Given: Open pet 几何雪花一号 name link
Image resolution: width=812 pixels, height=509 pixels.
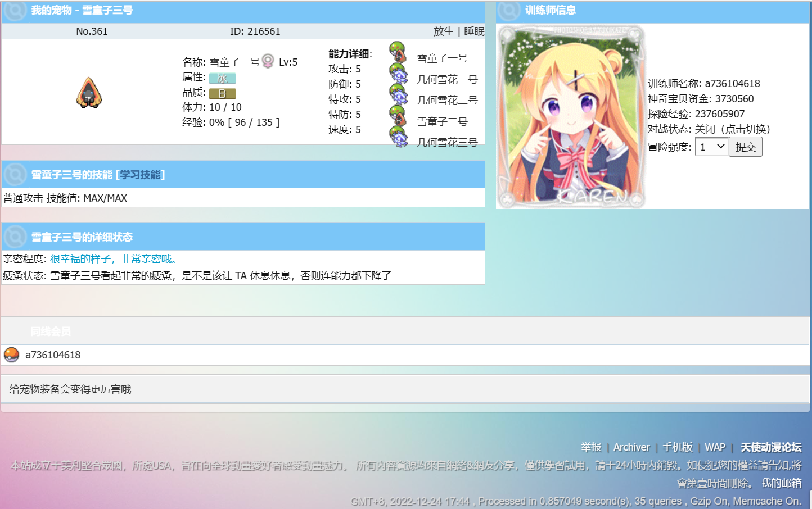Looking at the screenshot, I should (x=448, y=79).
